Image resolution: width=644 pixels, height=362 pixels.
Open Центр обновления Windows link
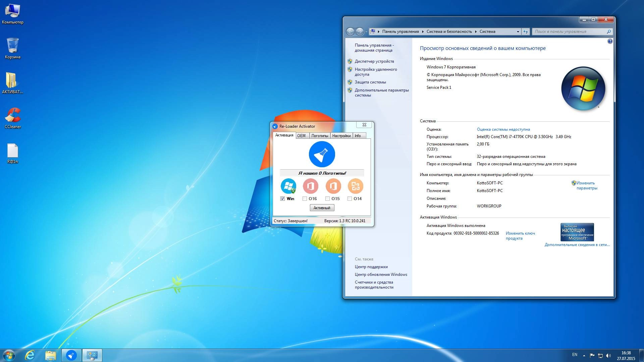(x=381, y=275)
